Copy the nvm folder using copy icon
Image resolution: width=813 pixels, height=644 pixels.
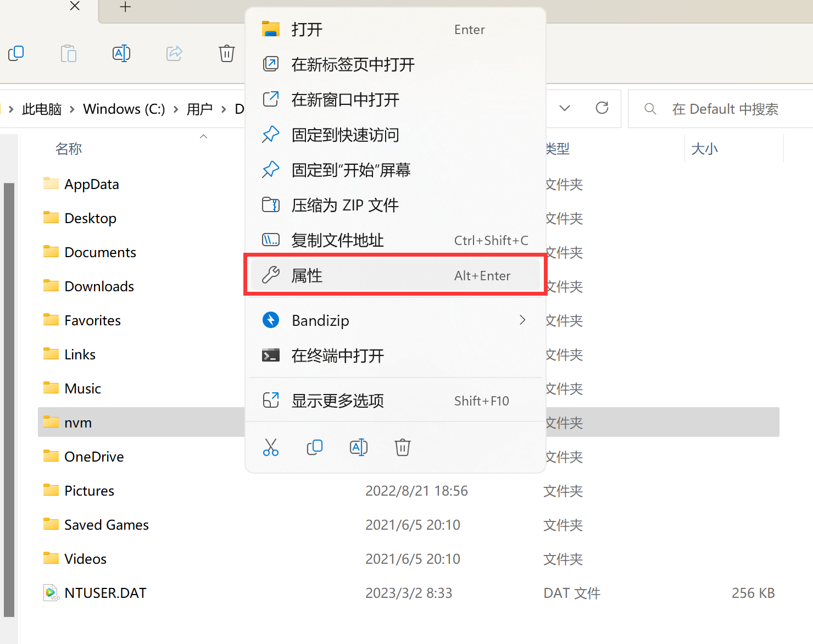point(315,447)
